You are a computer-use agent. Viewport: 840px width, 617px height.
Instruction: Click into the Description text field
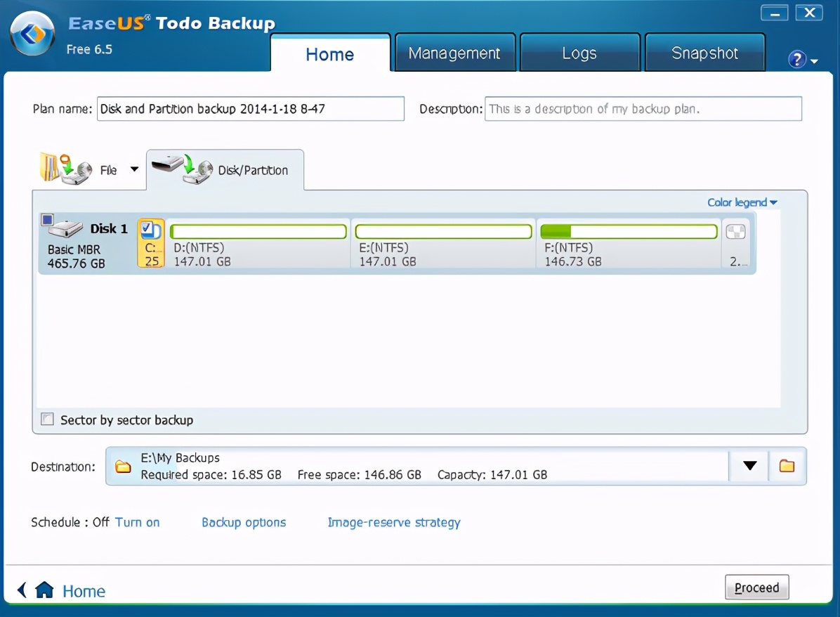tap(643, 109)
